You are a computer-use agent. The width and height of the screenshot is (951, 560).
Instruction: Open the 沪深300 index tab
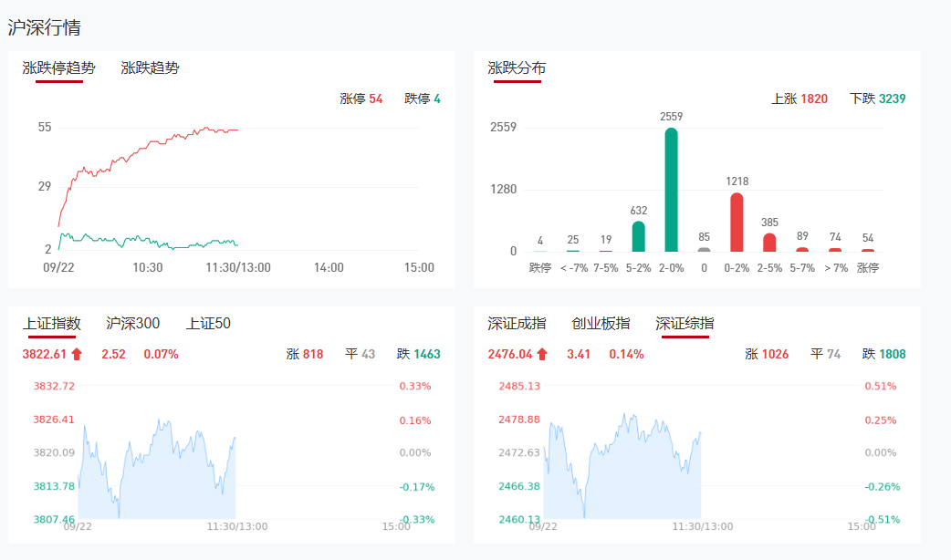(132, 324)
